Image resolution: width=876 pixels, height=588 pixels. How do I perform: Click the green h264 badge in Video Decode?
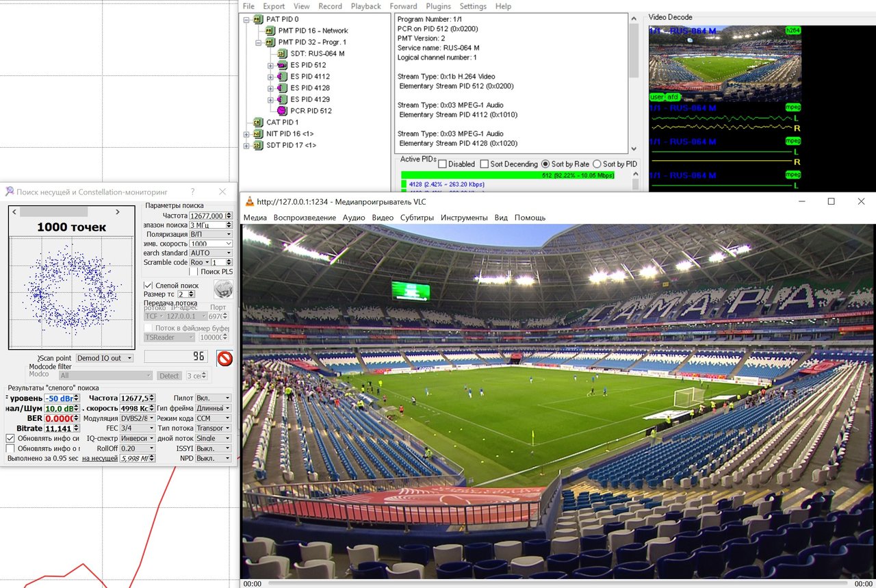coord(793,31)
